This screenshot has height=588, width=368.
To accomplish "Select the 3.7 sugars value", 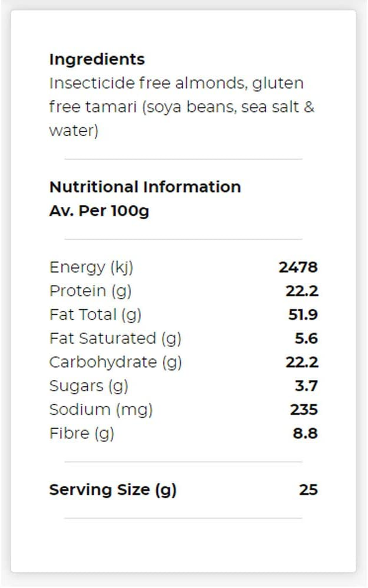I will (x=306, y=386).
